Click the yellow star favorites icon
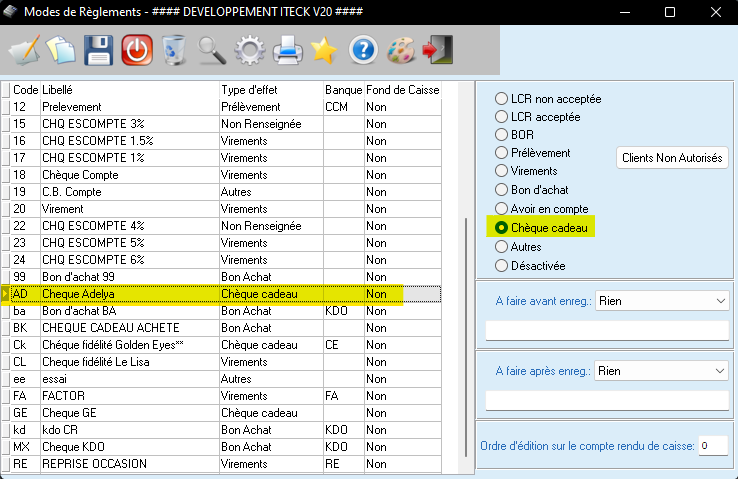Image resolution: width=738 pixels, height=479 pixels. tap(323, 49)
